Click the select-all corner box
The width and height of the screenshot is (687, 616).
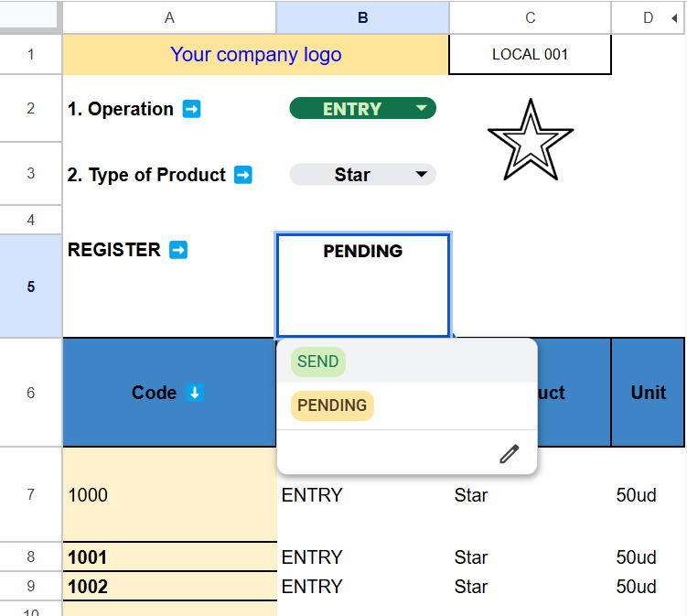[x=30, y=16]
